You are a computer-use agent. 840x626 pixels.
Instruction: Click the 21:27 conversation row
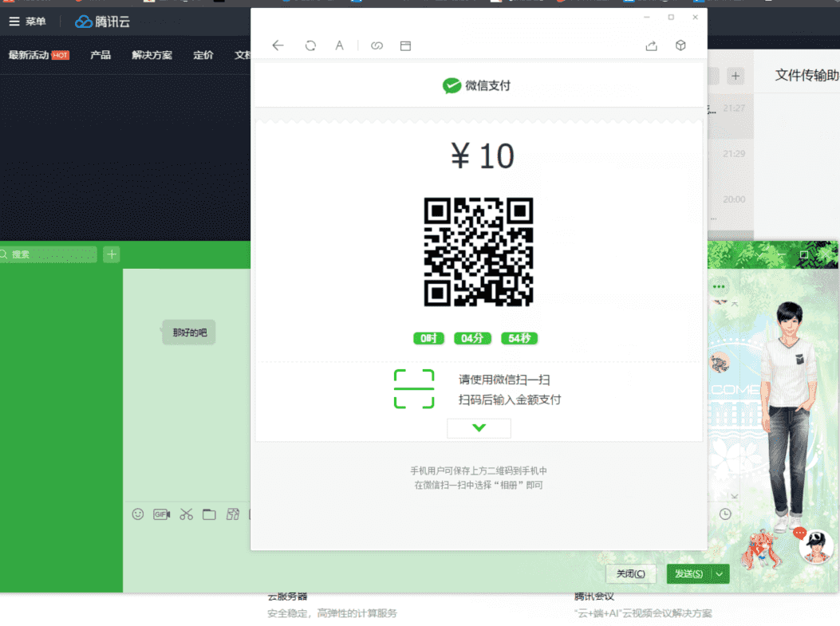731,116
